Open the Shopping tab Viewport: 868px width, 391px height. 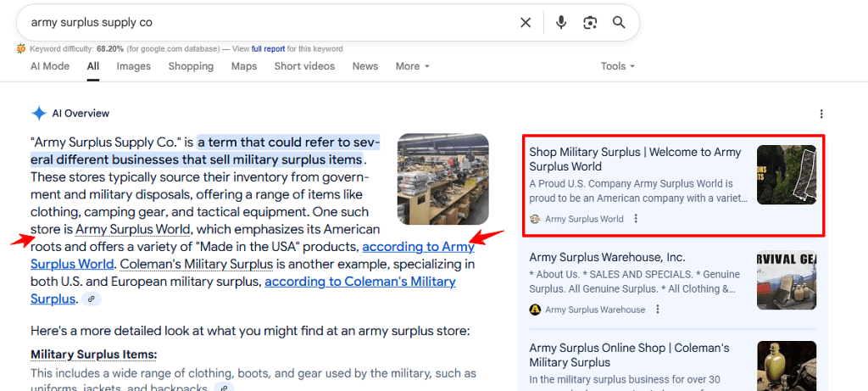191,66
